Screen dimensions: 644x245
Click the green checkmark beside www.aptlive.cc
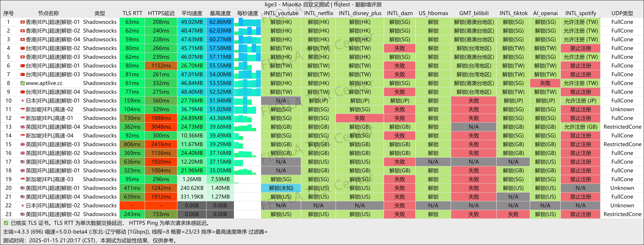click(x=22, y=83)
